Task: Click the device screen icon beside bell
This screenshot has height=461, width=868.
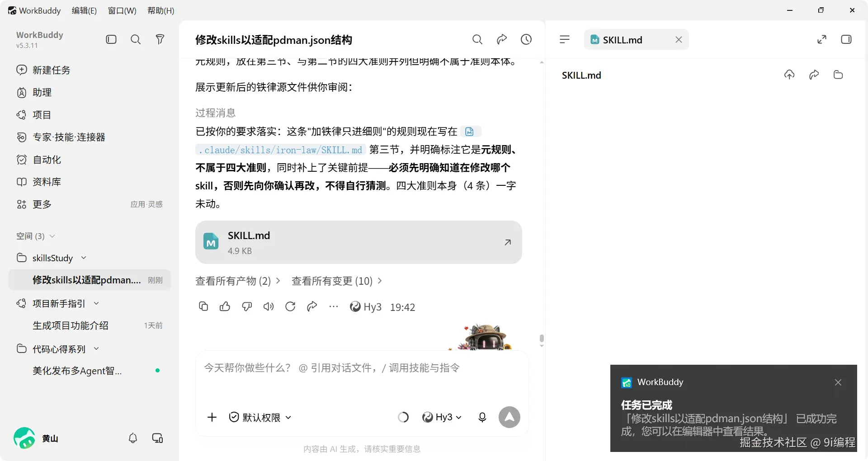Action: 157,438
